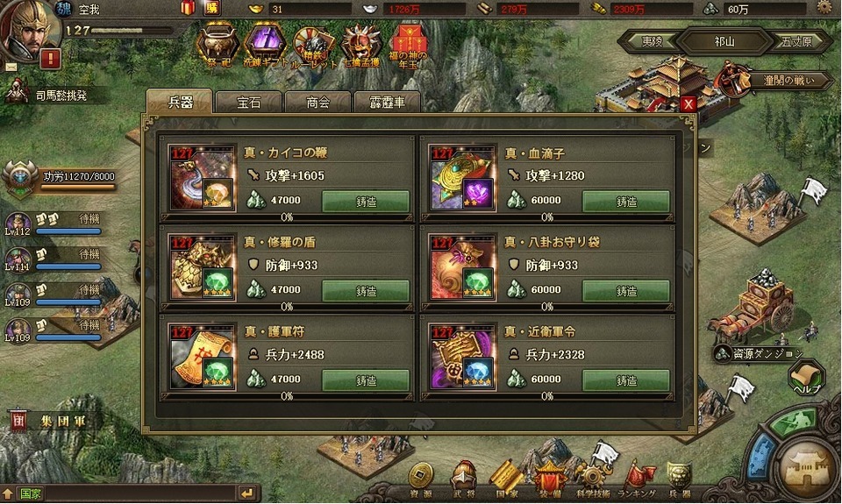Click the chat input field next to 国家

(139, 493)
